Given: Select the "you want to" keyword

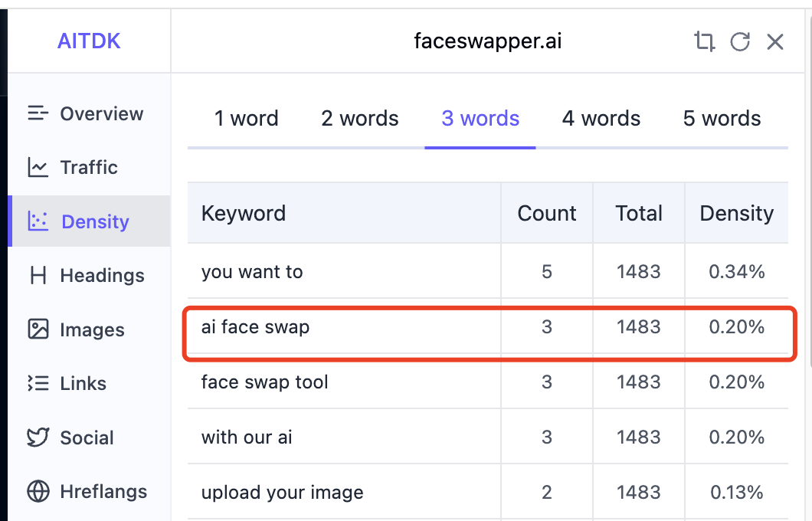Looking at the screenshot, I should pos(252,272).
